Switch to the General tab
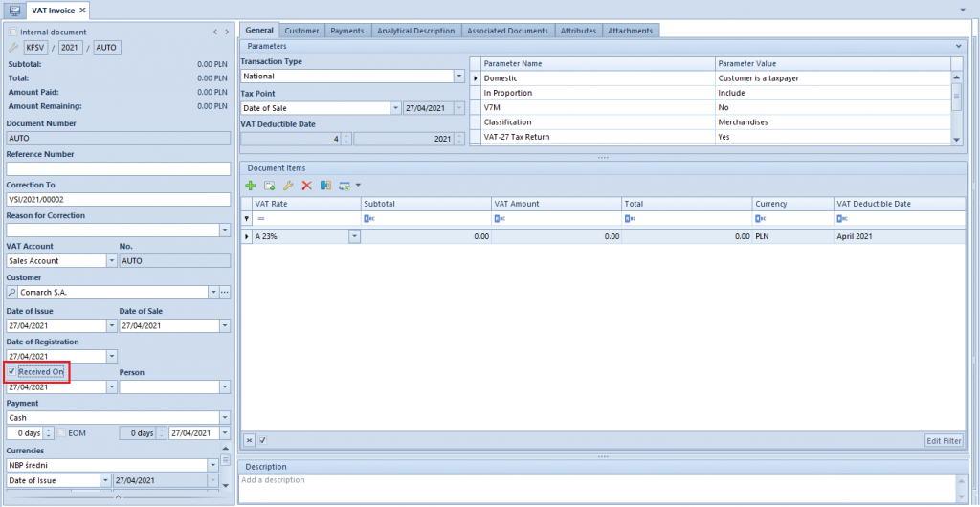 (x=258, y=30)
